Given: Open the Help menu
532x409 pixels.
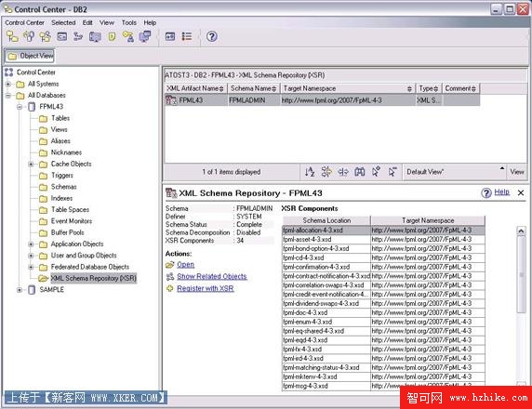Looking at the screenshot, I should tap(150, 22).
